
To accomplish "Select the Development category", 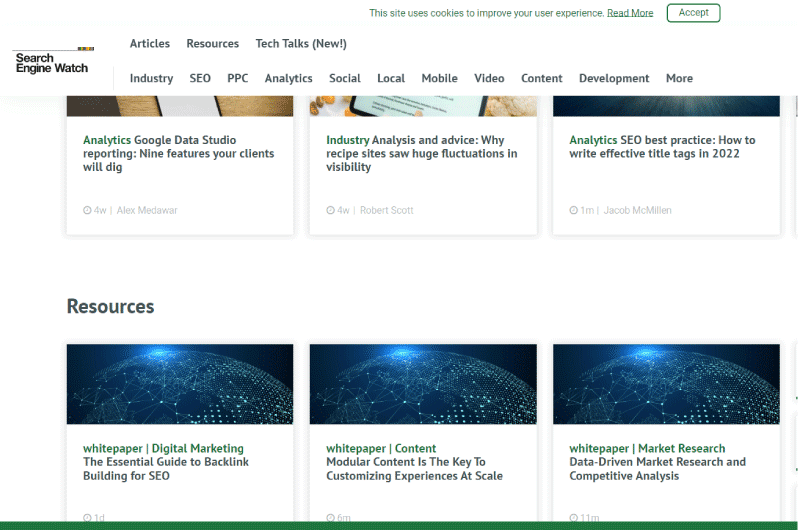I will (614, 79).
